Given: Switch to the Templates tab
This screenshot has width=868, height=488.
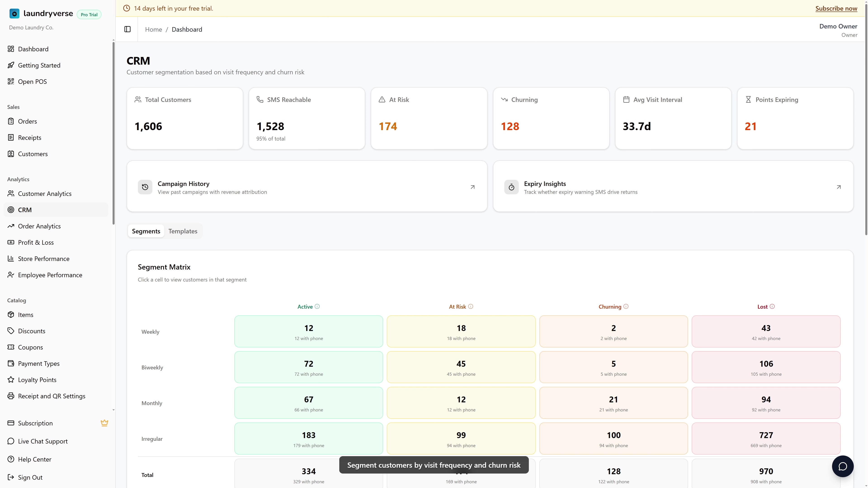Looking at the screenshot, I should click(x=183, y=231).
